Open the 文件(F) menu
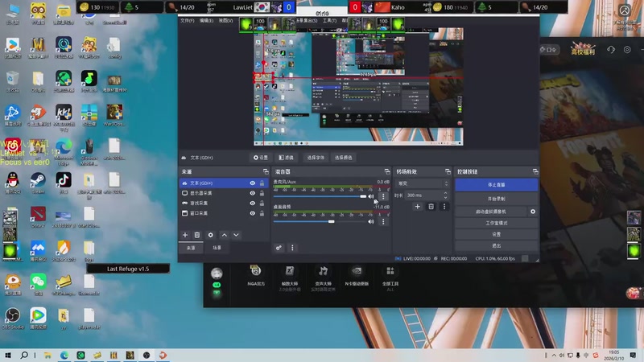This screenshot has height=362, width=644. coord(187,21)
